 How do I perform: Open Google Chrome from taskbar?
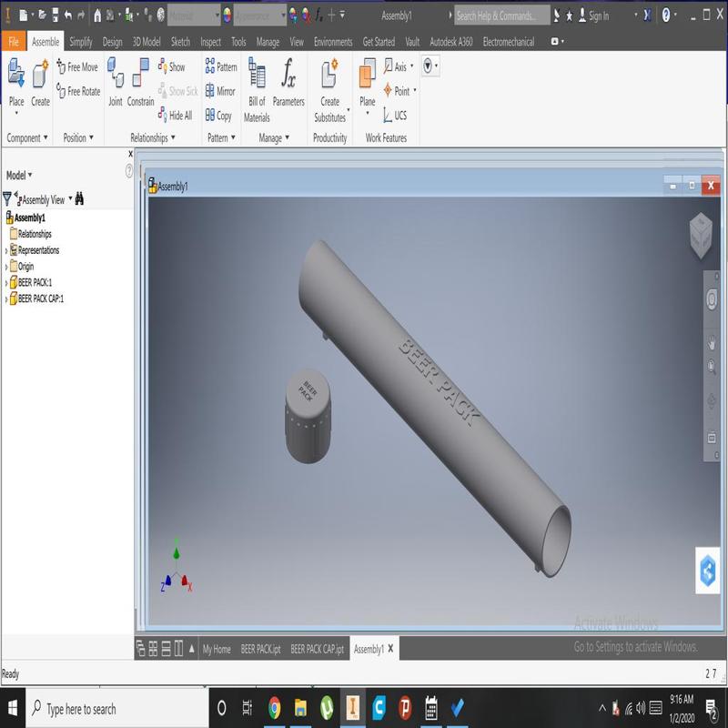click(x=274, y=709)
